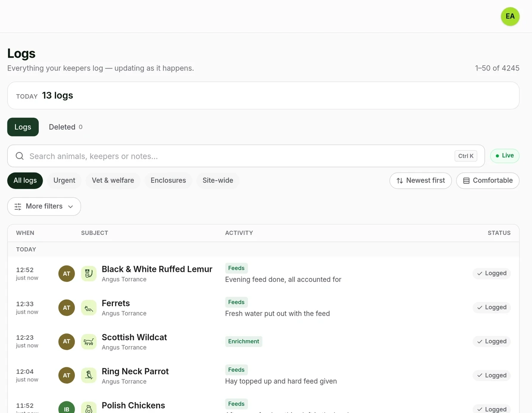Select the Urgent filter chip
This screenshot has width=532, height=413.
coord(64,180)
